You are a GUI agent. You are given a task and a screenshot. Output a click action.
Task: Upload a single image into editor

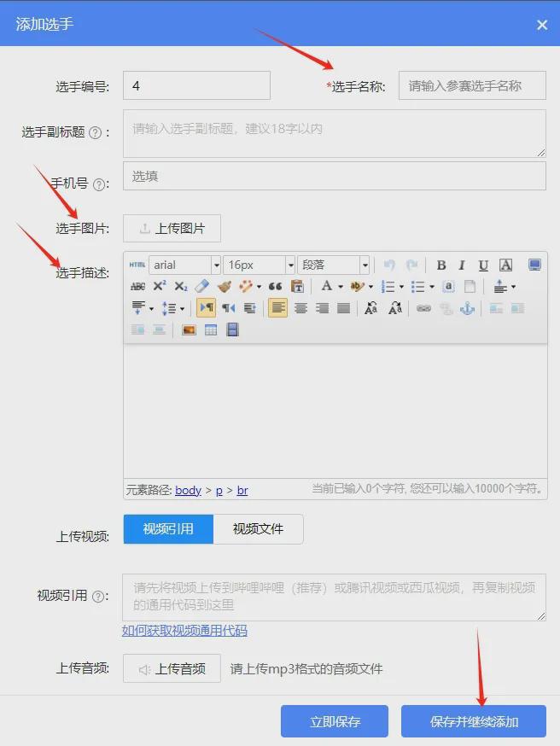pos(189,329)
